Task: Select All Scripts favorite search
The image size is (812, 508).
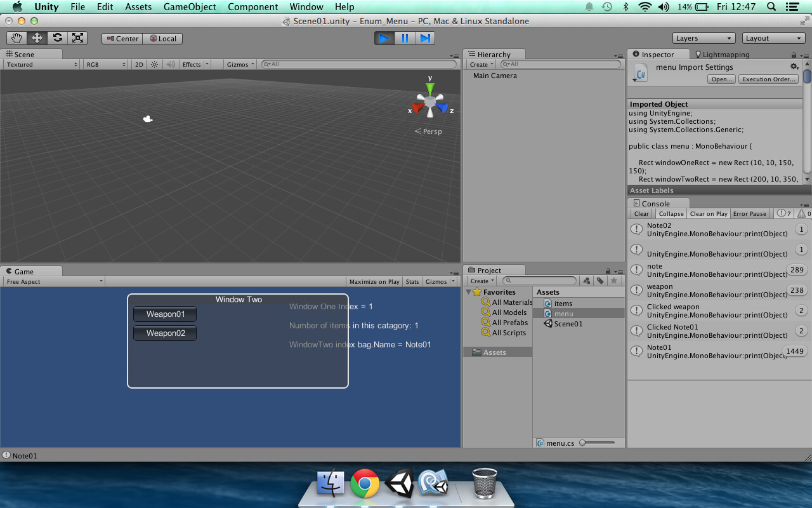Action: (x=504, y=333)
